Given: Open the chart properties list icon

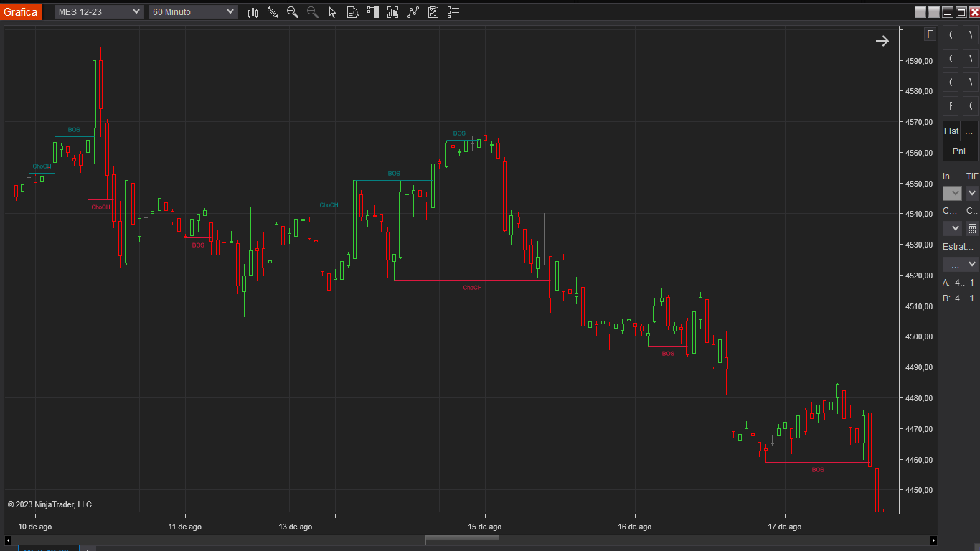Looking at the screenshot, I should (x=453, y=11).
